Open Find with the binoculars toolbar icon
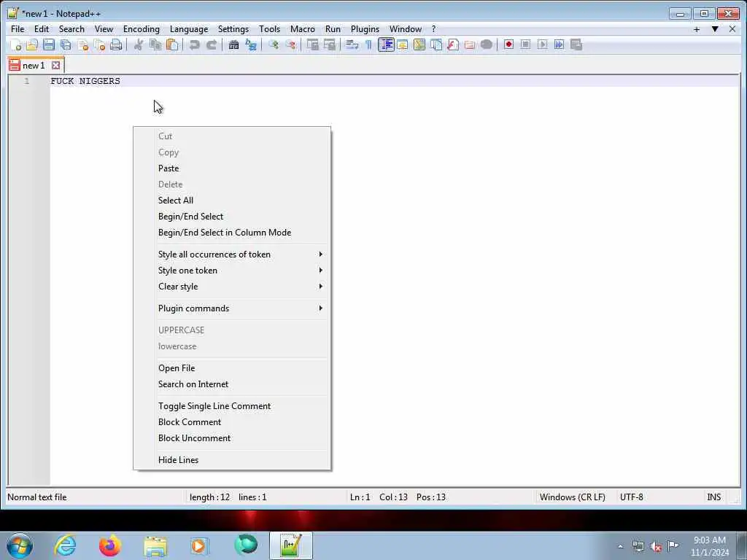The height and width of the screenshot is (560, 747). pos(233,44)
